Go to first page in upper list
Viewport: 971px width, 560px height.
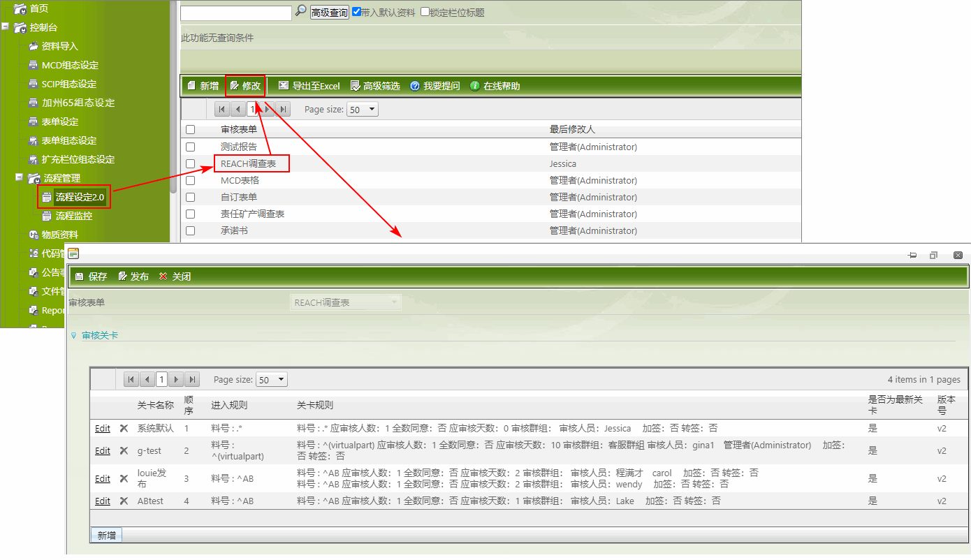pyautogui.click(x=221, y=109)
